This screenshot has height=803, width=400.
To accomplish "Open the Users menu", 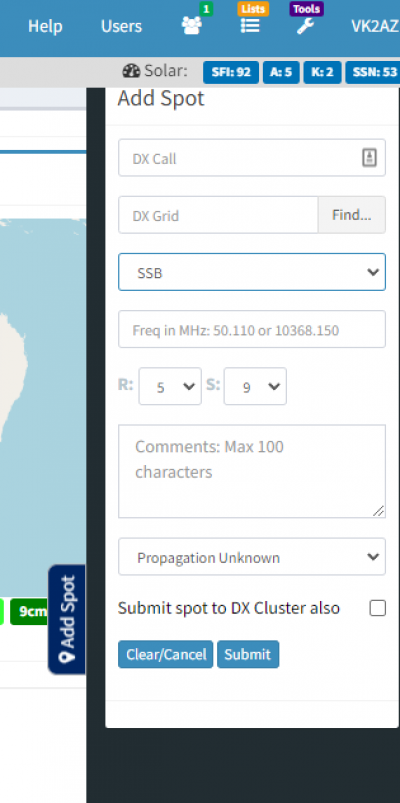I will click(121, 26).
